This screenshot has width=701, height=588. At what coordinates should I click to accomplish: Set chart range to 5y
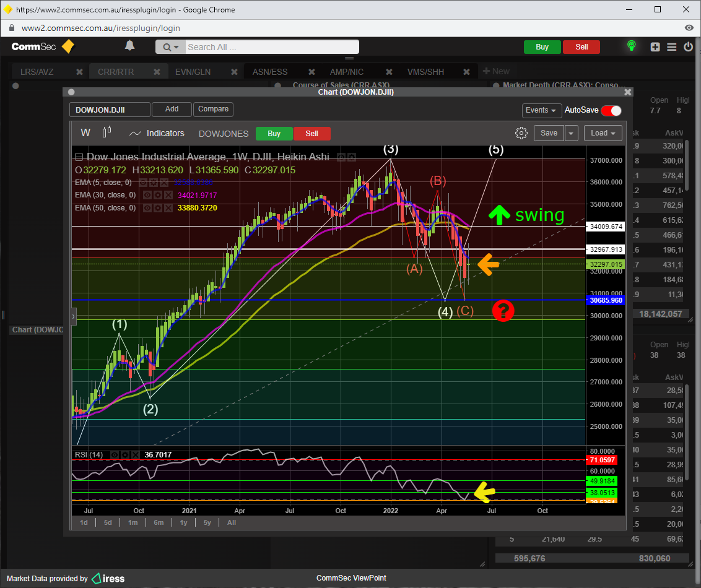click(207, 523)
